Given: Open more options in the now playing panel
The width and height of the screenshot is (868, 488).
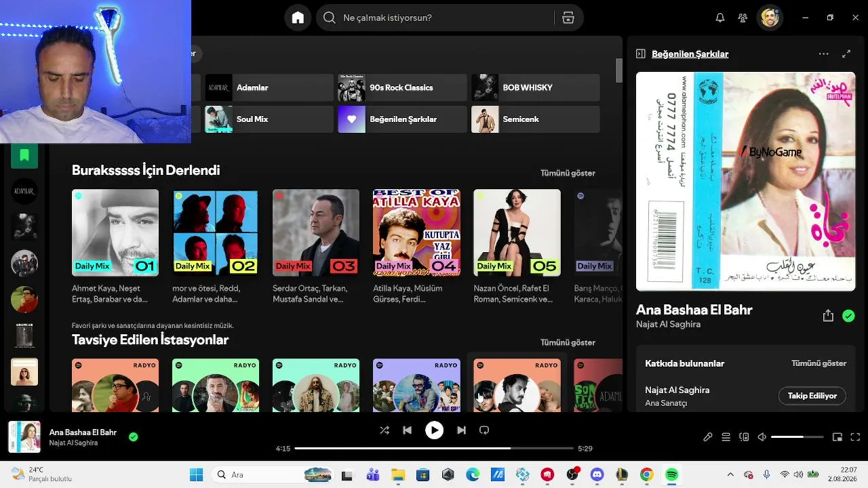Looking at the screenshot, I should click(823, 54).
